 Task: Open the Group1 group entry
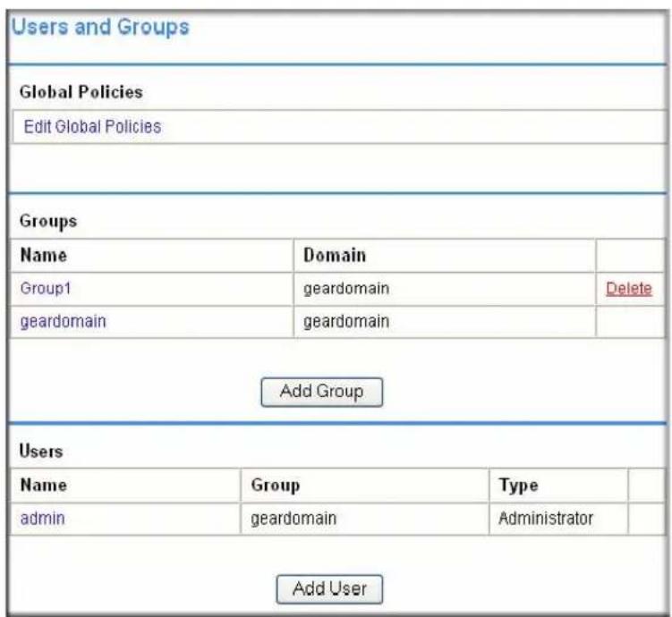pyautogui.click(x=46, y=288)
